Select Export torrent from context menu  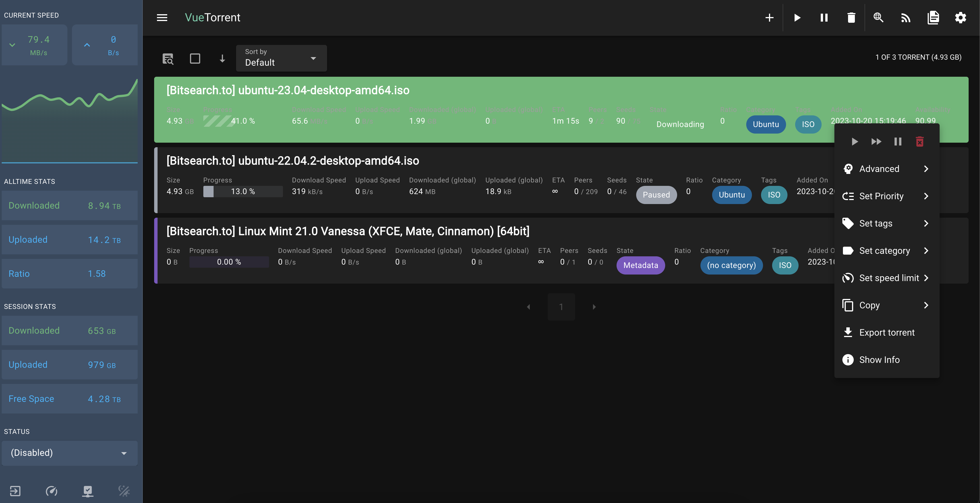coord(887,332)
